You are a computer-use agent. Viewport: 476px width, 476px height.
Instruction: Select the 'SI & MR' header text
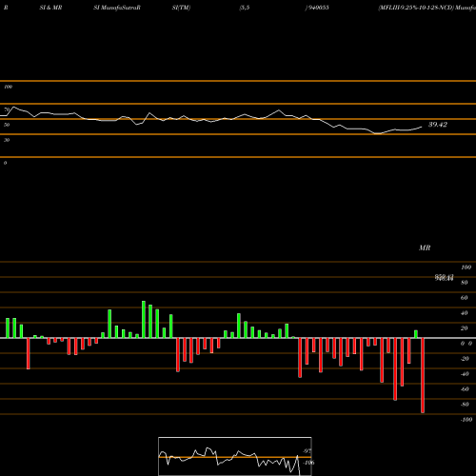(50, 8)
